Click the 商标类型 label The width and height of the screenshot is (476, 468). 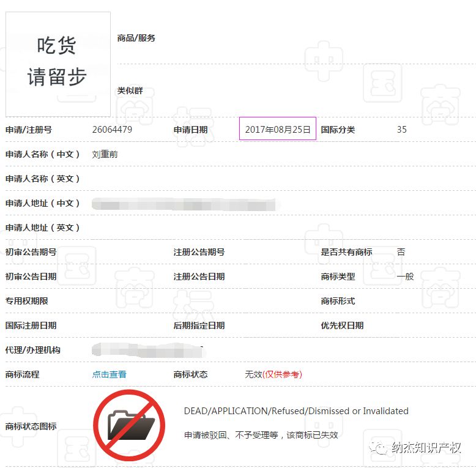coord(338,277)
